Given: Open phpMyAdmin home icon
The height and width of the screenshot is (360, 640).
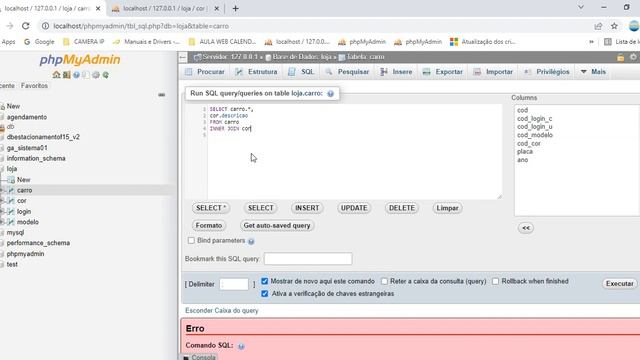Looking at the screenshot, I should (x=56, y=75).
